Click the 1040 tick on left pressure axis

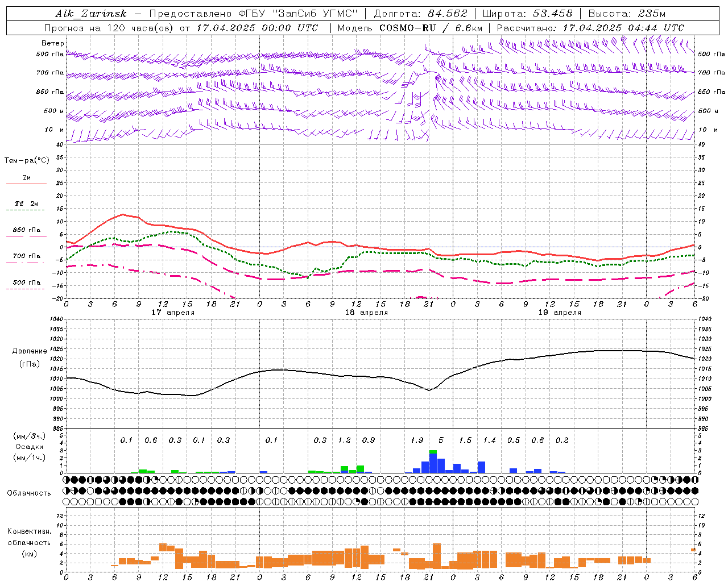57,319
